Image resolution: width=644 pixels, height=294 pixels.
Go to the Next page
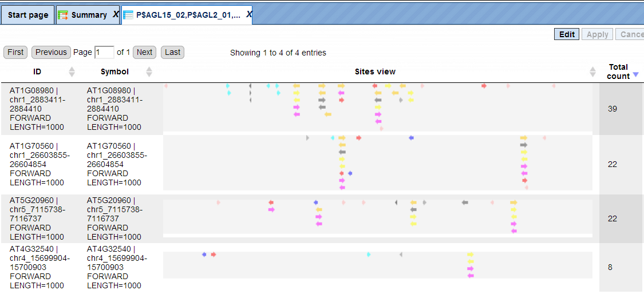(144, 52)
